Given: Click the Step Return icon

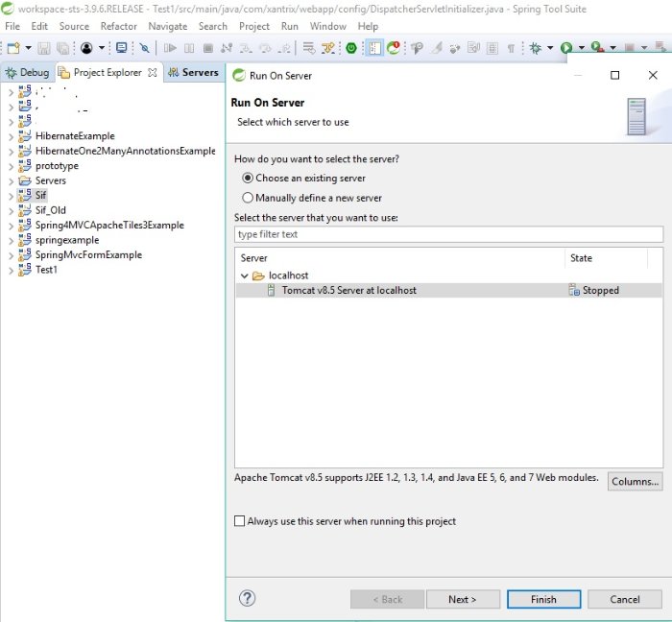Looking at the screenshot, I should coord(284,48).
